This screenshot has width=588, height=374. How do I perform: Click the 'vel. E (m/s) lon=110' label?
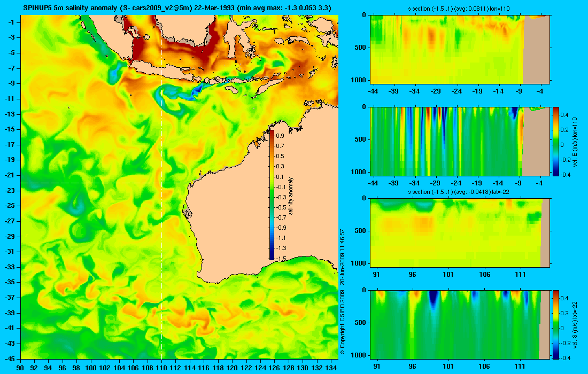(575, 142)
